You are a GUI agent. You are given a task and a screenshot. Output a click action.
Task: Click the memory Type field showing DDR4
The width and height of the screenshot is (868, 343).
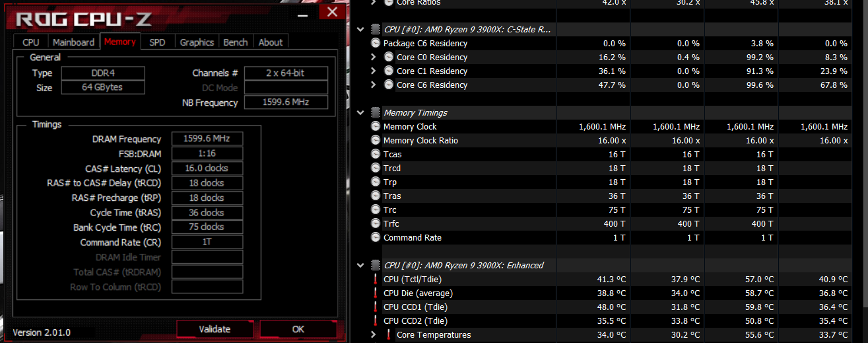tap(103, 73)
